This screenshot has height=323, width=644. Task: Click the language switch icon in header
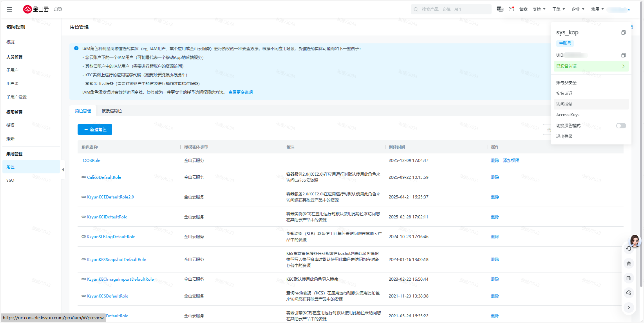tap(500, 9)
